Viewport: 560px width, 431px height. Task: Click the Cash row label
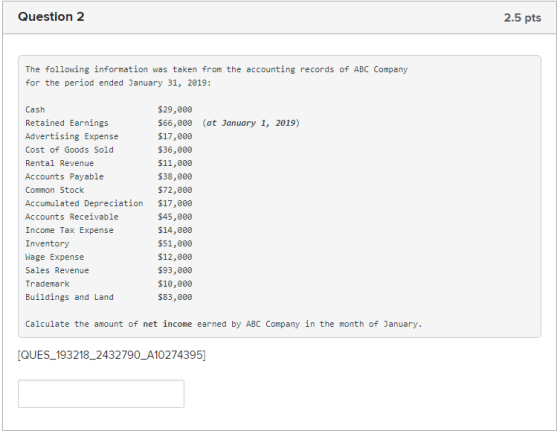(35, 109)
